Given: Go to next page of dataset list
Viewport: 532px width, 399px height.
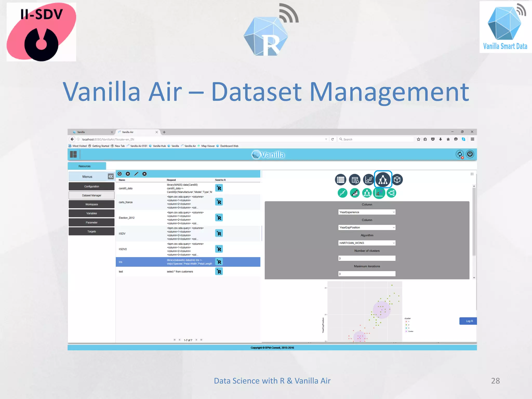Looking at the screenshot, I should coord(196,340).
